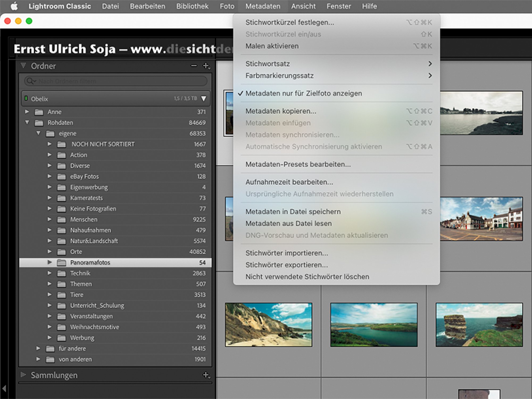The width and height of the screenshot is (532, 399).
Task: Choose Stichwörter exportieren...
Action: pyautogui.click(x=336, y=265)
